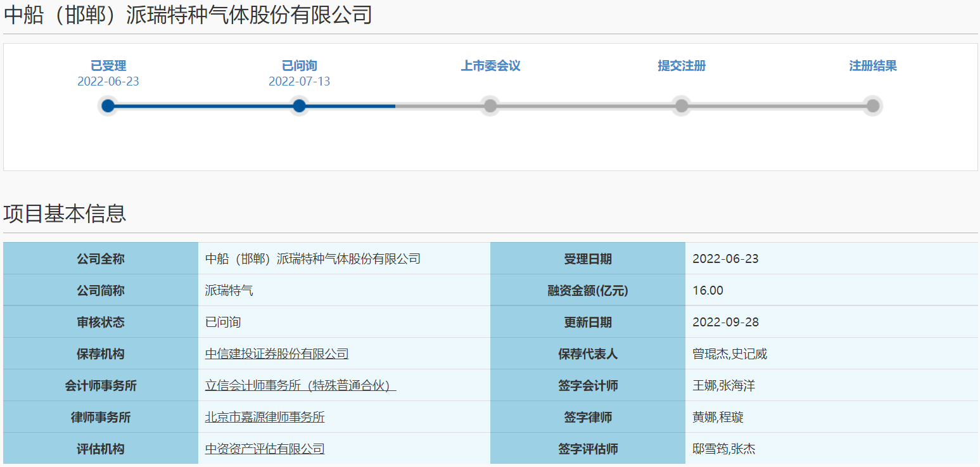Click the date 2022-07-13 under 已问询
This screenshot has height=467, width=980.
pos(300,82)
